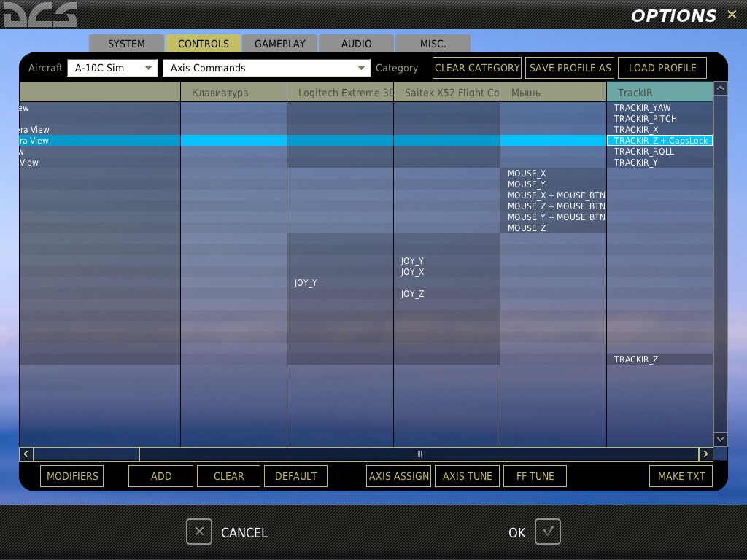Screen dimensions: 747x560
Task: Click the horizontal scrollbar thumb
Action: 419,454
